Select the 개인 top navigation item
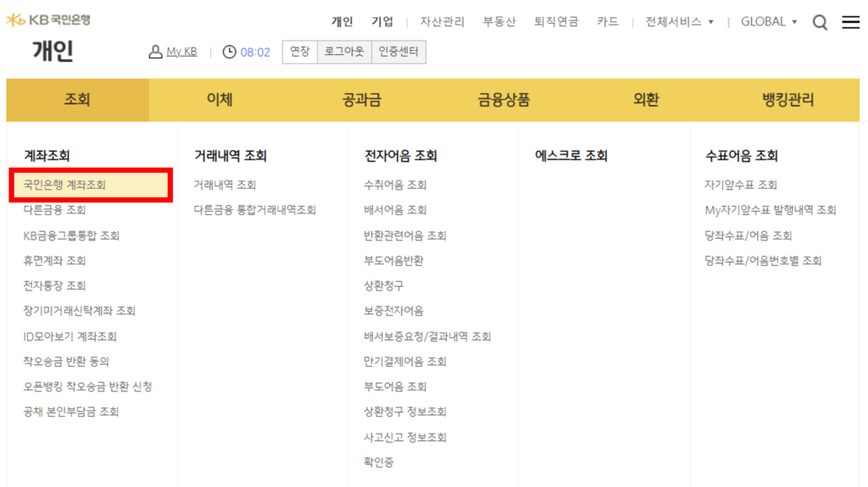 (x=342, y=21)
